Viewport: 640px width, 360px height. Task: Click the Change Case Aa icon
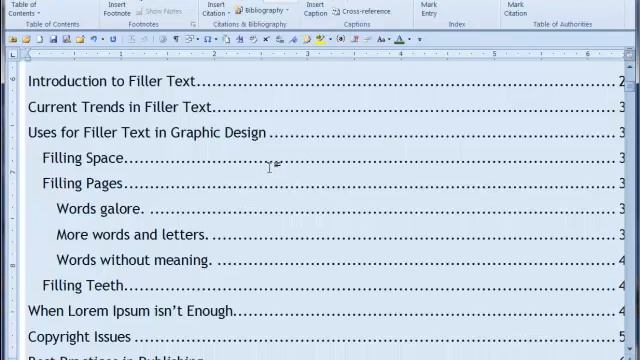click(381, 40)
